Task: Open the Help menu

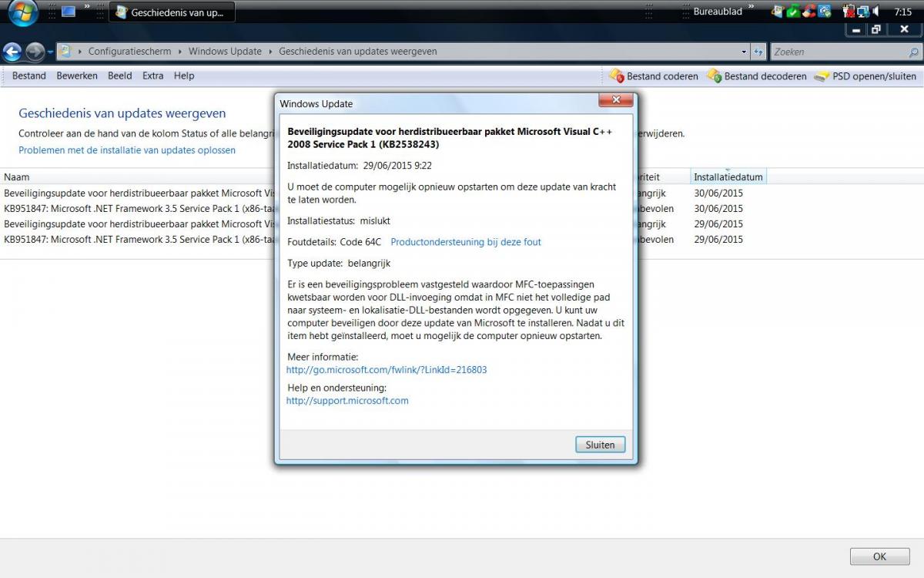Action: pyautogui.click(x=184, y=76)
